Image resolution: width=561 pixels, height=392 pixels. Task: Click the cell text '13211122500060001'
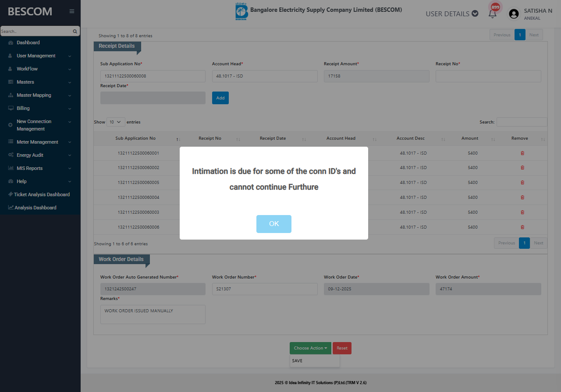138,153
